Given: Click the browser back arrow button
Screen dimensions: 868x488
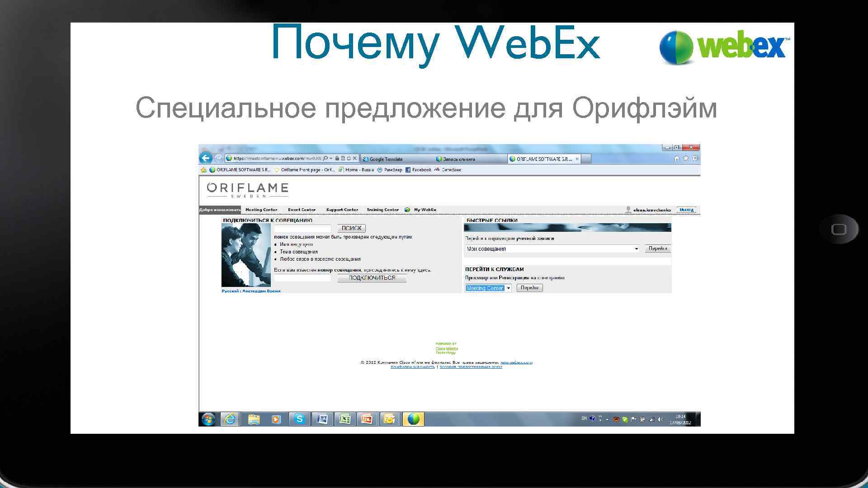Looking at the screenshot, I should coord(206,158).
